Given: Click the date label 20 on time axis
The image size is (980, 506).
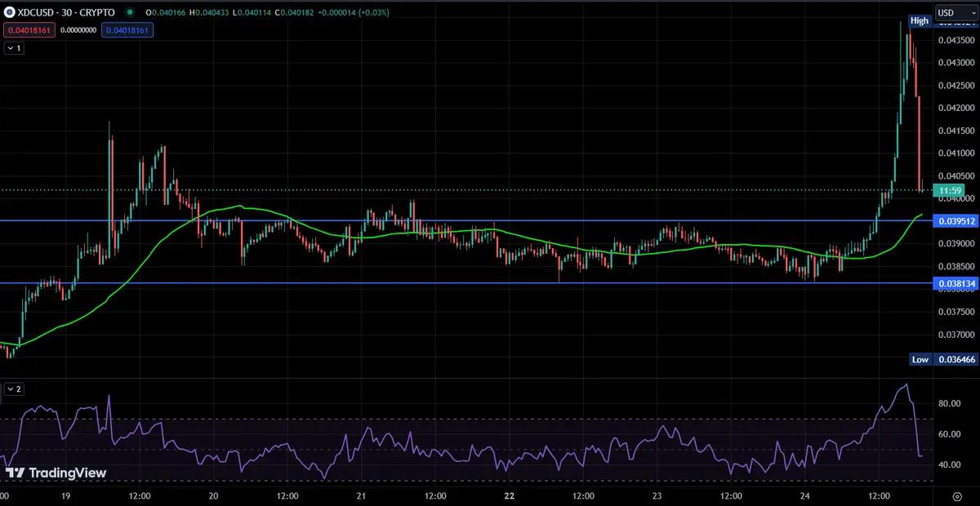Looking at the screenshot, I should click(x=213, y=495).
